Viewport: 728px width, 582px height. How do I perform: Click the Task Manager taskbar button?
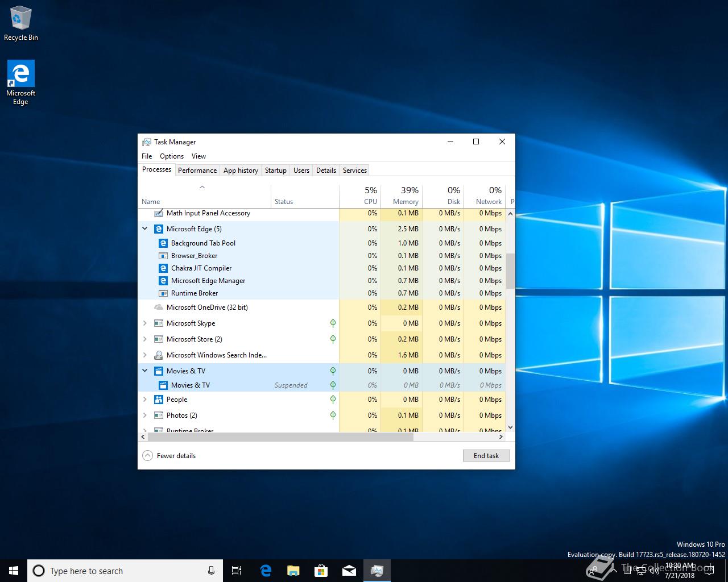point(377,571)
